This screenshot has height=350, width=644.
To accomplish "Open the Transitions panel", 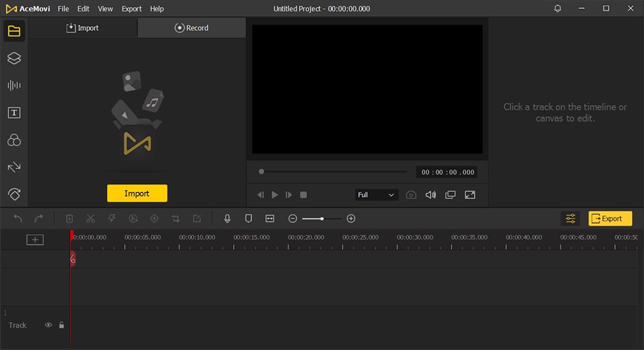I will coord(14,167).
